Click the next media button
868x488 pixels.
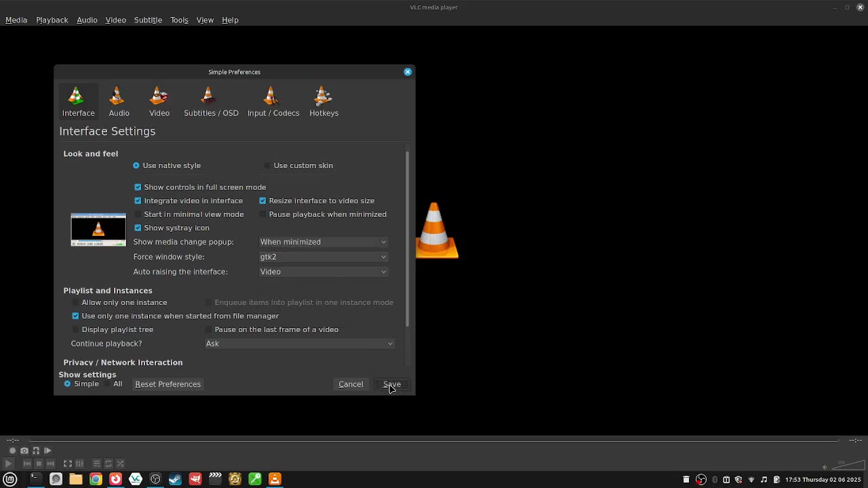point(50,464)
